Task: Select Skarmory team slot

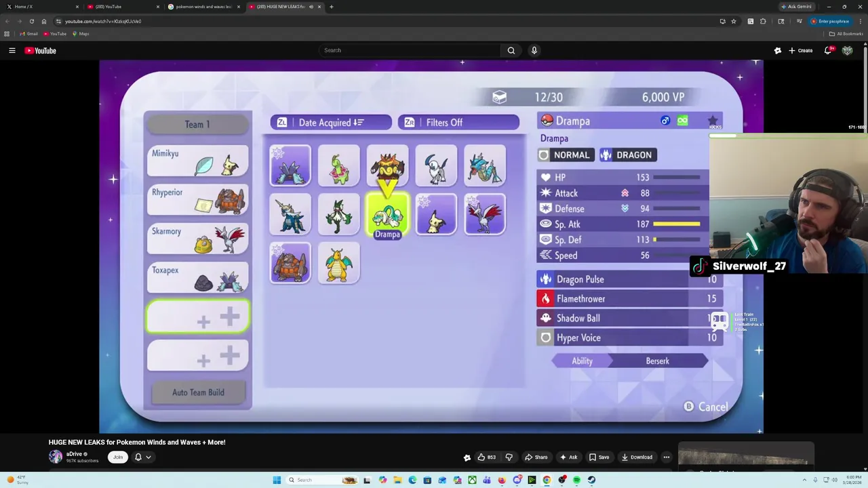Action: (198, 240)
